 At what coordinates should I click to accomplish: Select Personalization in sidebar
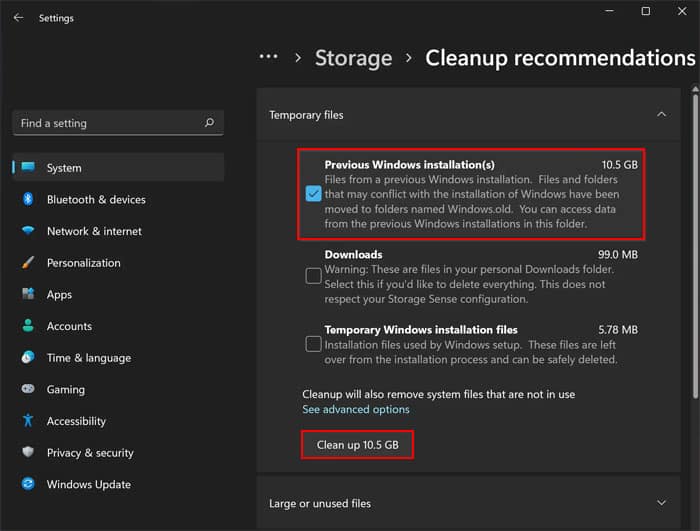point(118,263)
